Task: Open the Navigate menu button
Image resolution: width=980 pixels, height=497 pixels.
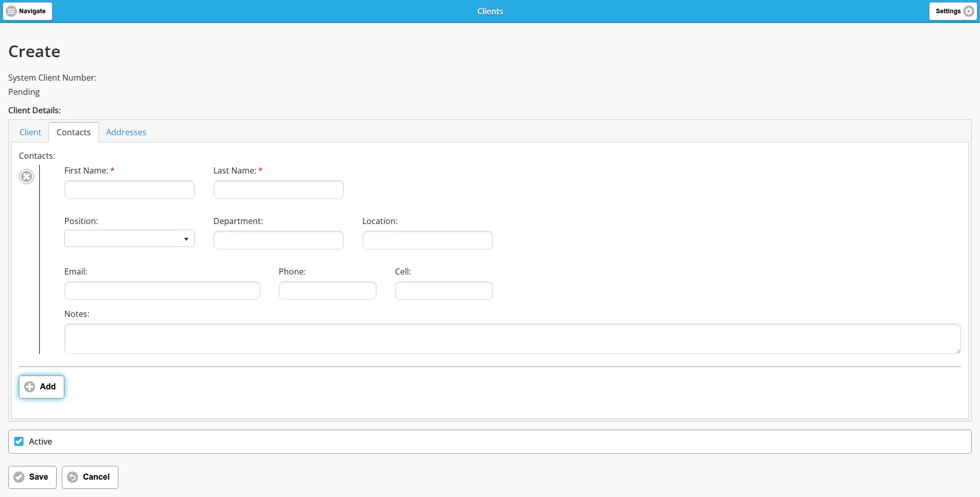Action: [28, 11]
